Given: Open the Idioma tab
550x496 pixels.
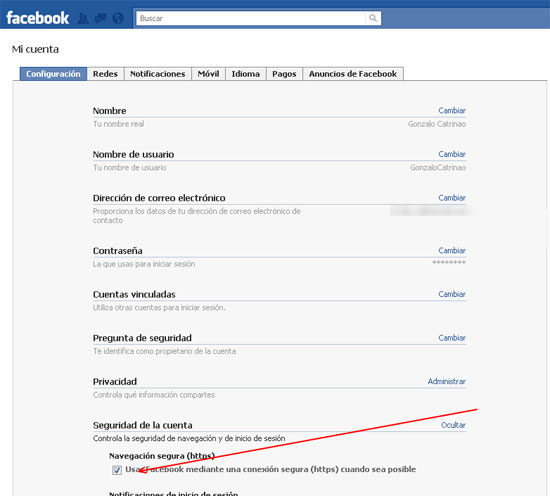Looking at the screenshot, I should (x=246, y=74).
